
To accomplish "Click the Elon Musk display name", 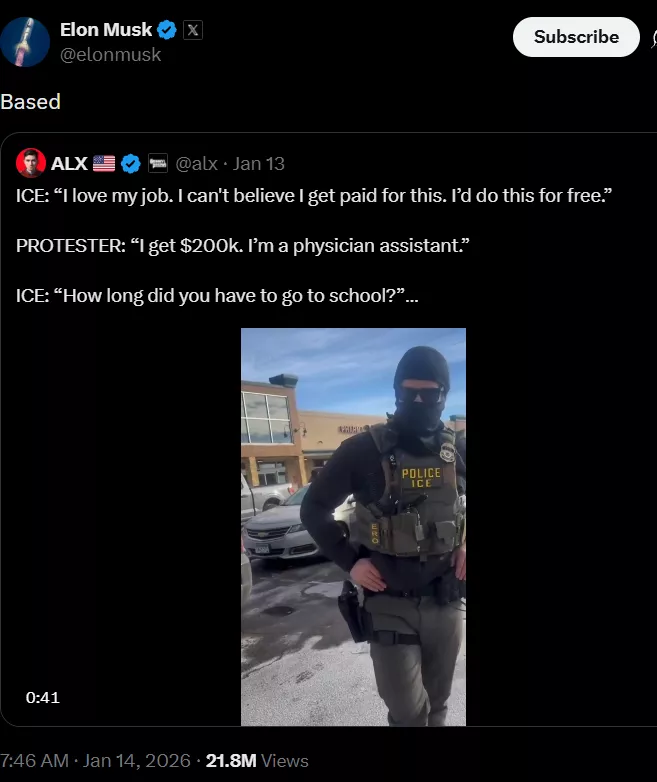I will [x=106, y=30].
